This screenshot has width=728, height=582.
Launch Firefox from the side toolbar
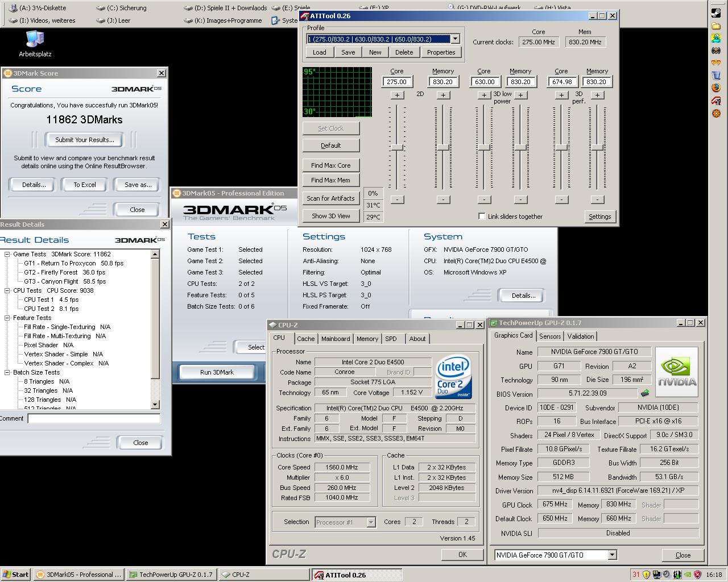click(x=716, y=88)
